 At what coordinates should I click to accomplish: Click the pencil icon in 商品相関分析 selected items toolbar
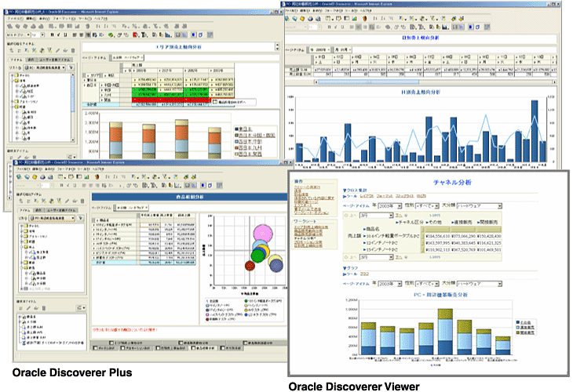click(x=28, y=308)
